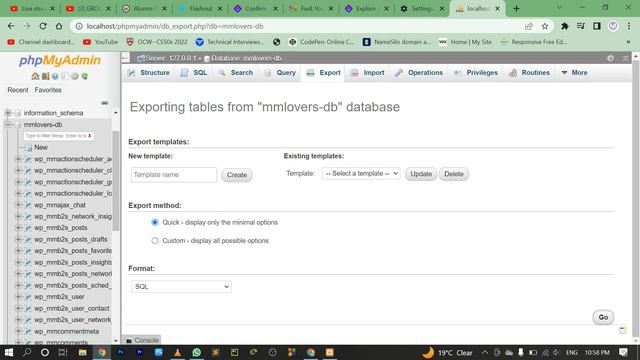Screen dimensions: 640x360
Task: Click the phpMyAdmin Home icon
Action: pyautogui.click(x=36, y=76)
